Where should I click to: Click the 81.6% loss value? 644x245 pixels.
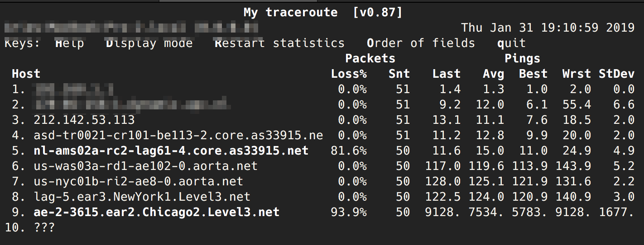[349, 151]
